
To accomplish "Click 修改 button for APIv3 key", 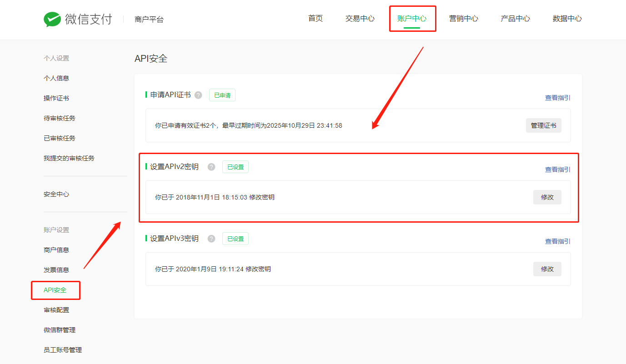I will coord(547,269).
